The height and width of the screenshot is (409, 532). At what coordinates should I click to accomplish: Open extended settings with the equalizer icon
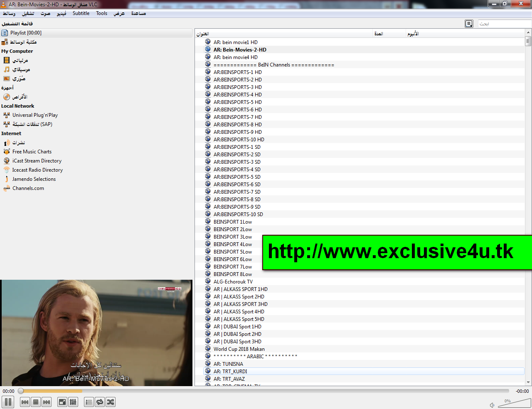73,402
